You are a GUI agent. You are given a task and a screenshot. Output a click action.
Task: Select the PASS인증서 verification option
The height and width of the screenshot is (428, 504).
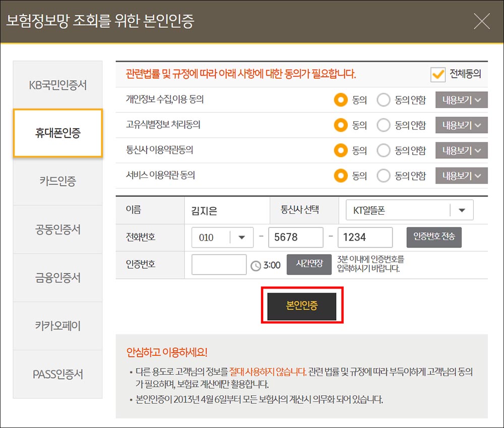[x=57, y=374]
